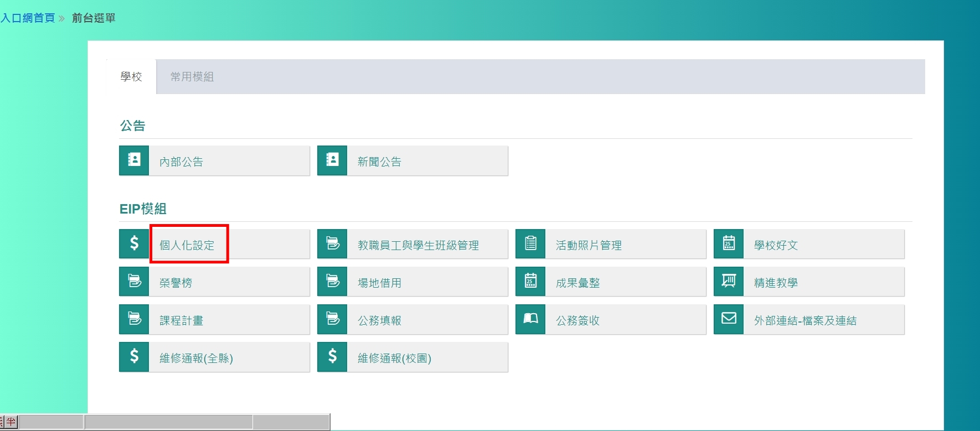Click the dollar icon beside 個人化設定
The image size is (980, 431).
click(134, 244)
